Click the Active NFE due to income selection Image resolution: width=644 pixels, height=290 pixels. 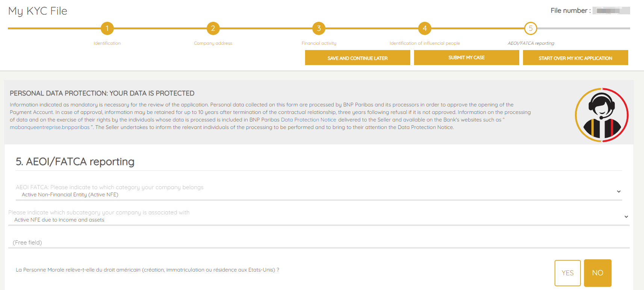click(x=59, y=220)
